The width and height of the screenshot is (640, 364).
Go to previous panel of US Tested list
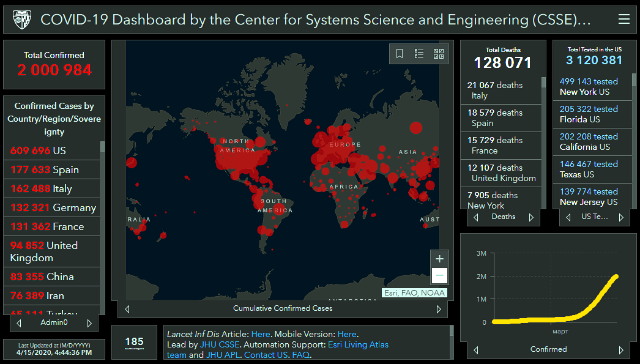tap(568, 217)
